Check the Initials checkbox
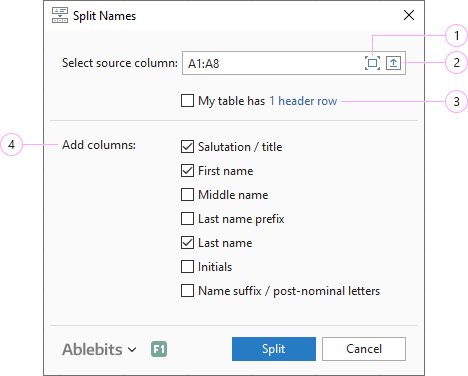Screen dimensions: 468x376 point(187,267)
